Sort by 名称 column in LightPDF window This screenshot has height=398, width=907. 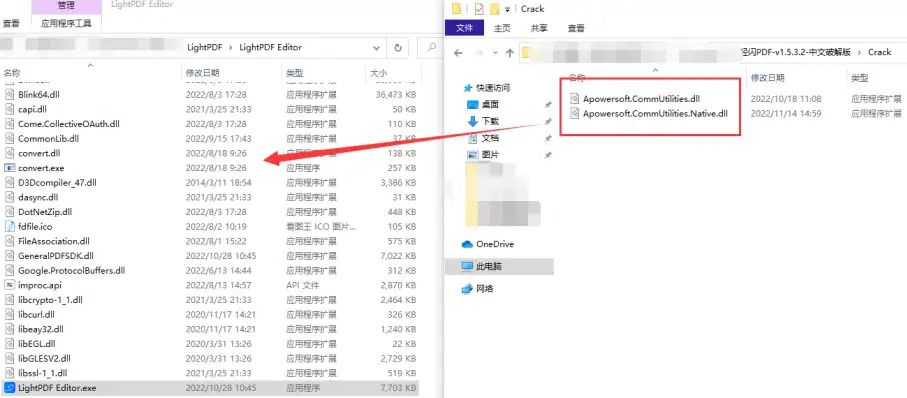coord(12,73)
